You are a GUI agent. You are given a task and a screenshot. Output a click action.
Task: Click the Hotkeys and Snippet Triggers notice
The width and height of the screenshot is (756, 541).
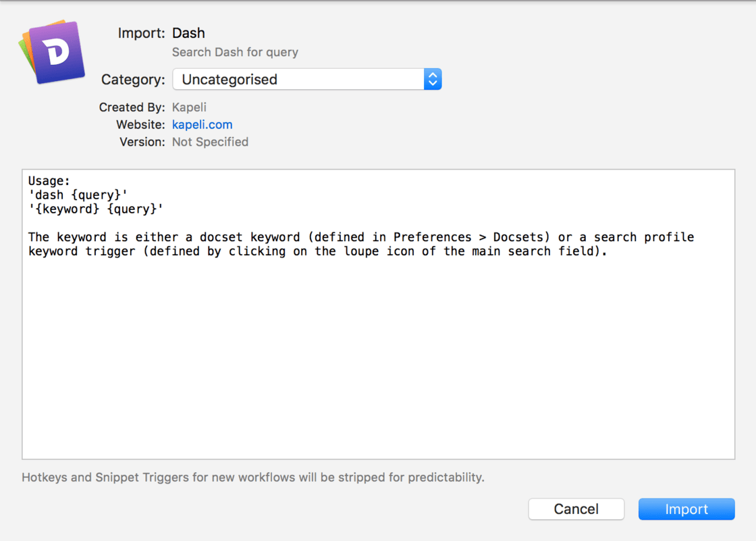253,478
